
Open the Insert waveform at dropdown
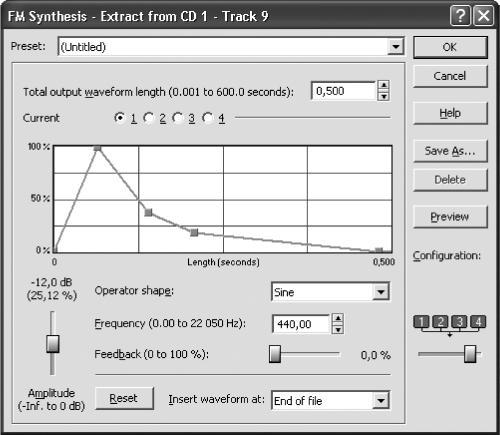pyautogui.click(x=381, y=400)
